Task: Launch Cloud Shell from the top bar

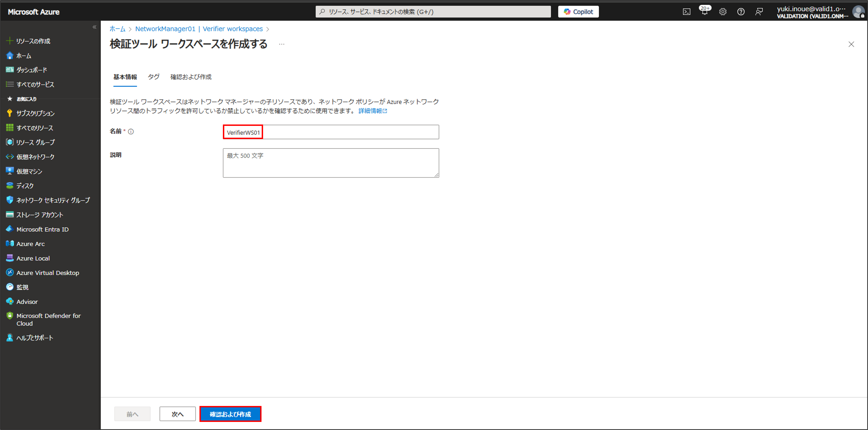Action: 686,12
